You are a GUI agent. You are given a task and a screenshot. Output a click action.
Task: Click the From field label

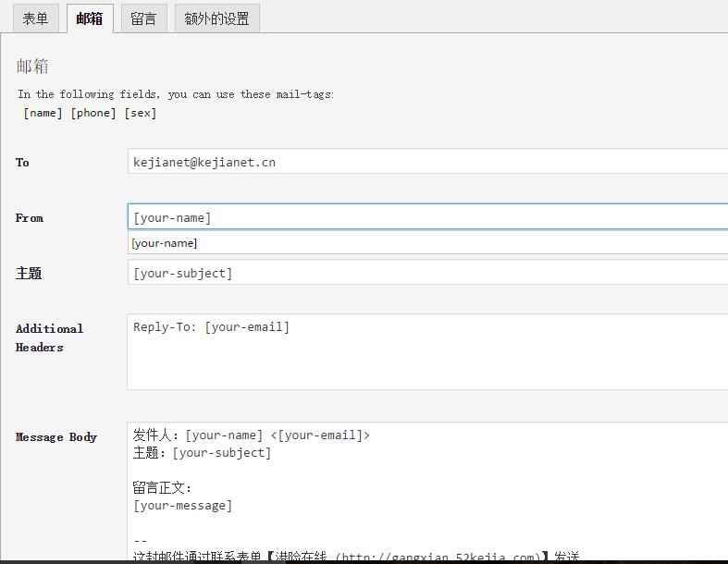30,218
